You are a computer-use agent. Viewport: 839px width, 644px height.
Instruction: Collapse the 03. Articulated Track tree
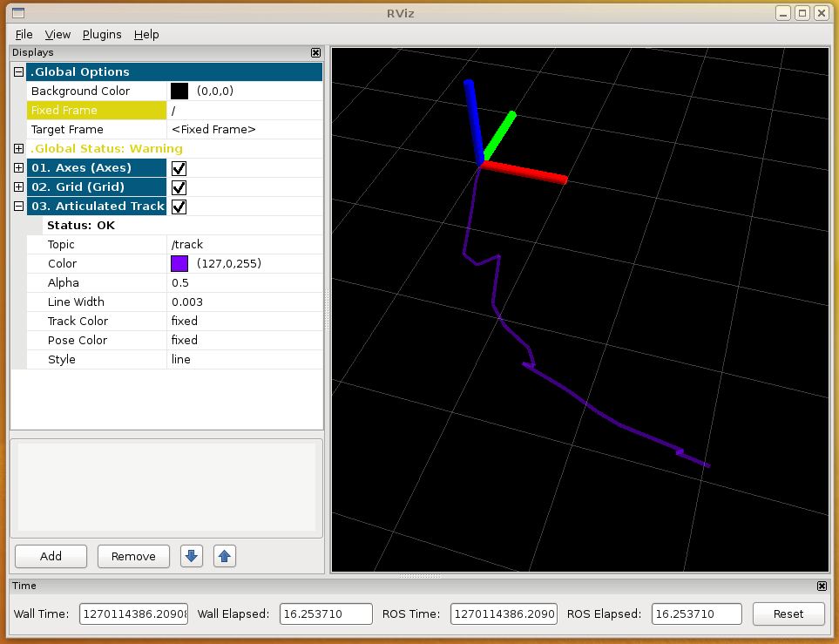point(18,207)
